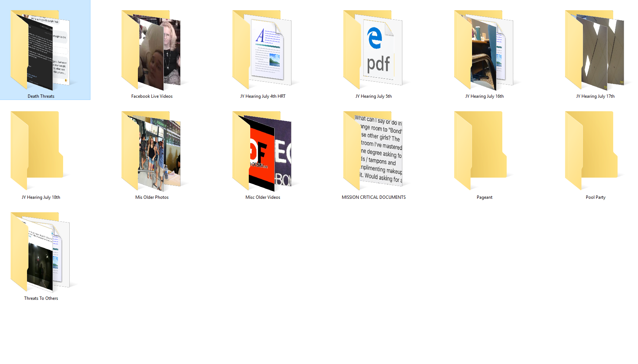Click the "Death Threats" folder name

click(x=41, y=96)
